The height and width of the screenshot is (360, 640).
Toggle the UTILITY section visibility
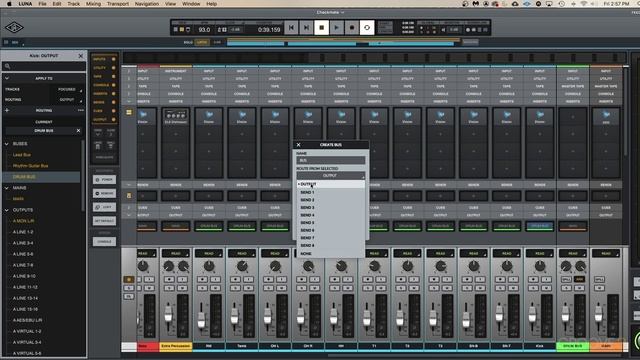tap(104, 68)
